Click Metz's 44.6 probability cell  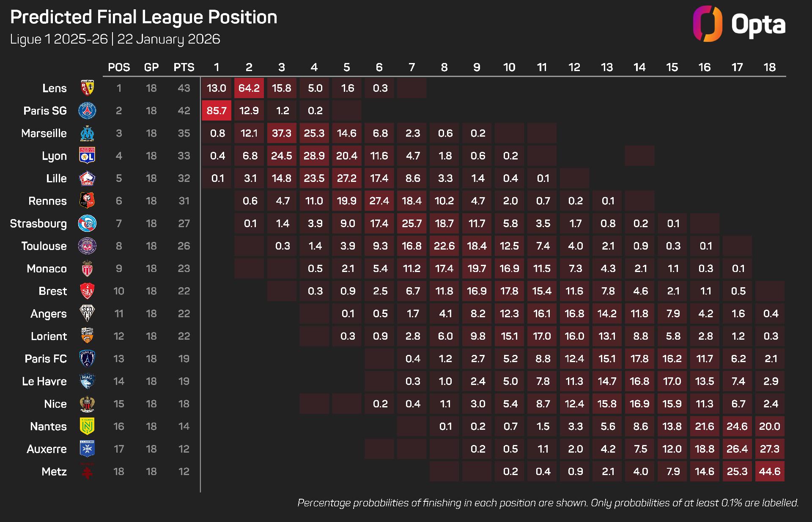(x=770, y=472)
